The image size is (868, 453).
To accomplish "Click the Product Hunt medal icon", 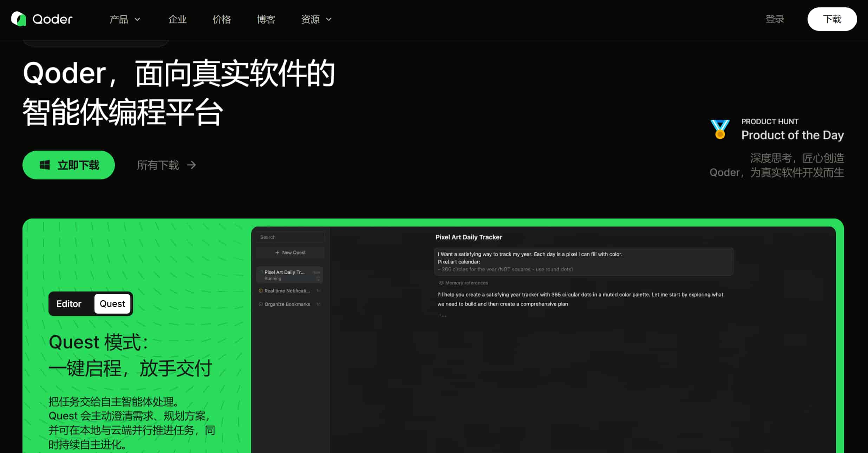I will [x=720, y=129].
